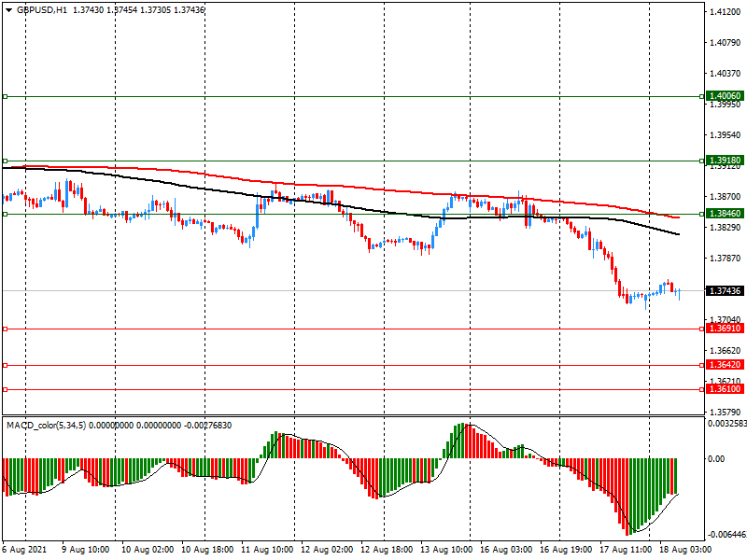Select the 1.35790 price scale value
The width and height of the screenshot is (747, 560).
[x=726, y=412]
